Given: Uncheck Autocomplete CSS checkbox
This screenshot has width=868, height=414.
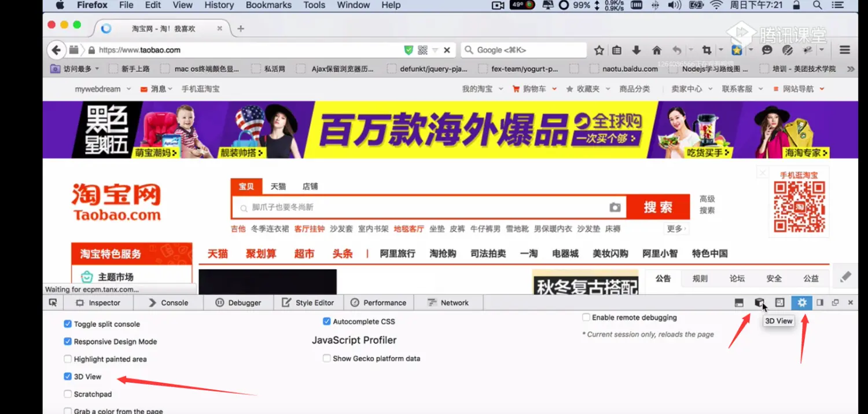Looking at the screenshot, I should (x=327, y=321).
